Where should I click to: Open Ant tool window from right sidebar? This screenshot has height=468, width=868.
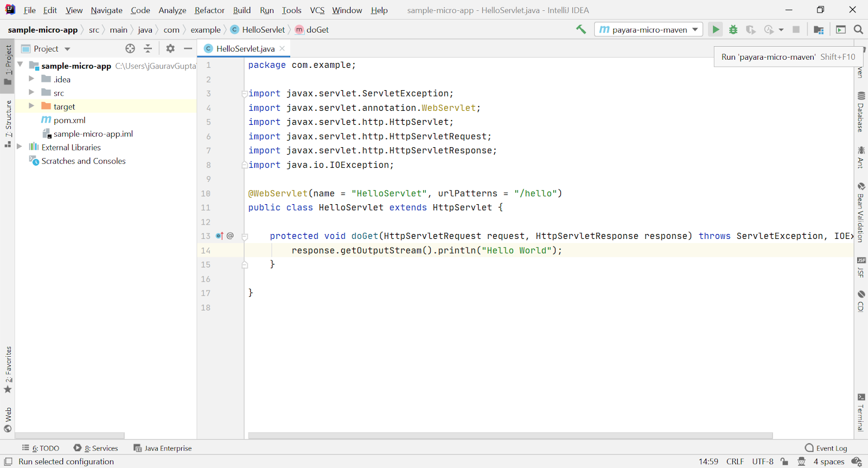861,157
